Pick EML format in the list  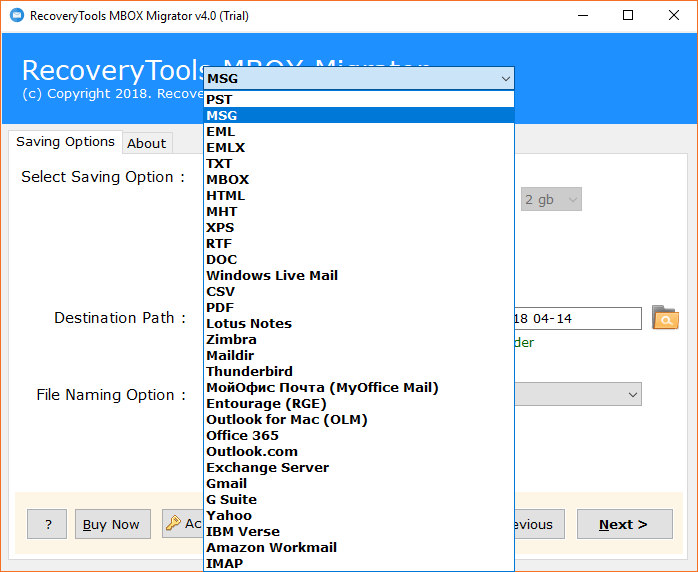359,131
